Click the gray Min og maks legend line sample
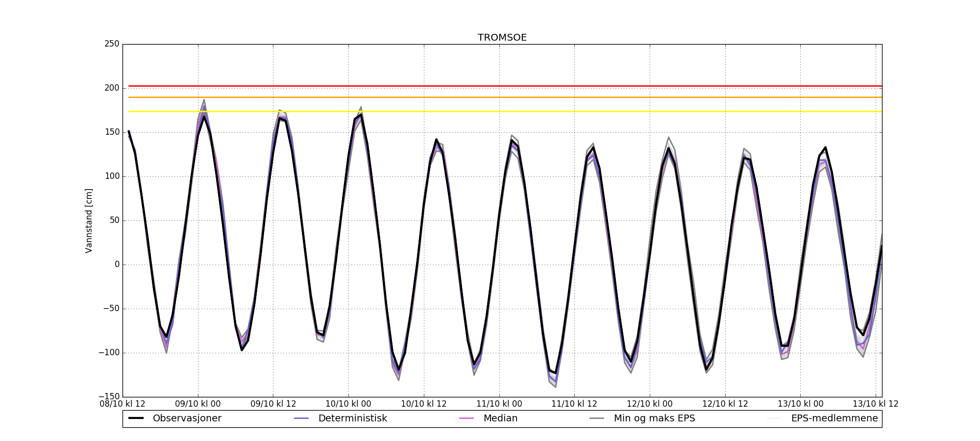 tap(597, 418)
